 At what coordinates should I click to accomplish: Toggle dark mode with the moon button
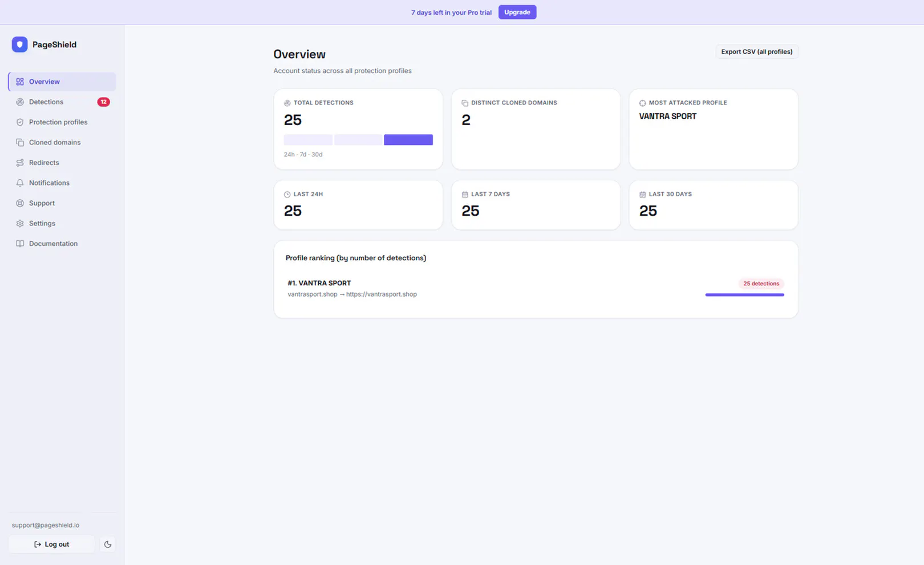pos(108,544)
